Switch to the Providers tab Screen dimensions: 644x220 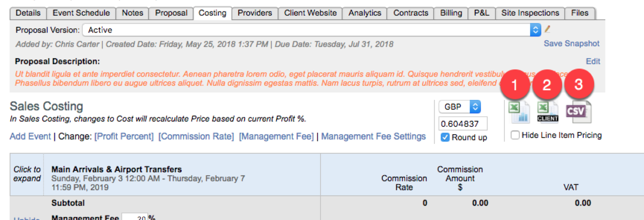pos(255,13)
